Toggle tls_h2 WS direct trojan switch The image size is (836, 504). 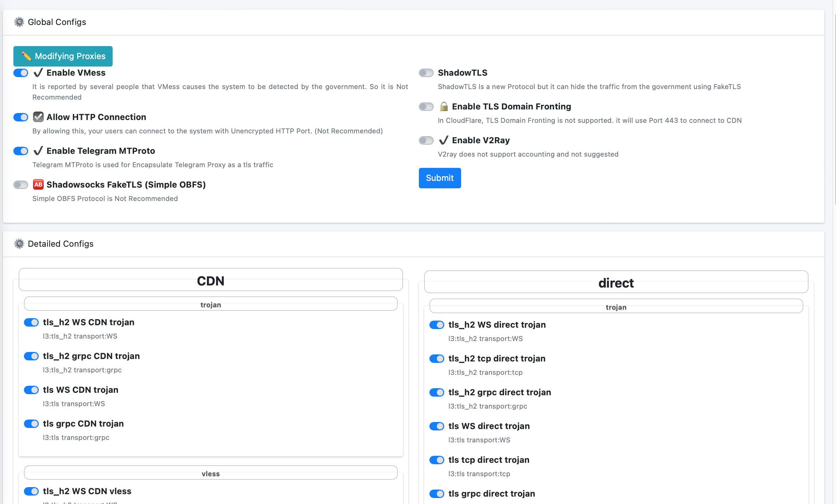[x=437, y=325]
